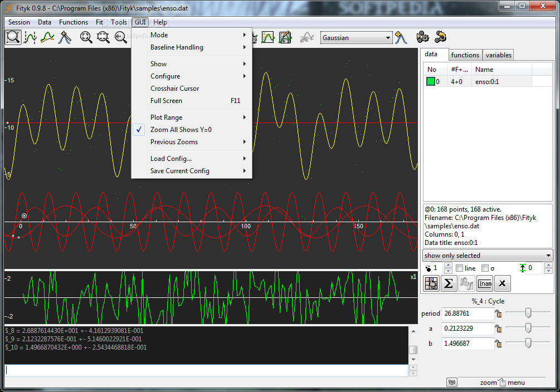Activate the add-peak mode tool
The image size is (560, 392).
coord(64,37)
